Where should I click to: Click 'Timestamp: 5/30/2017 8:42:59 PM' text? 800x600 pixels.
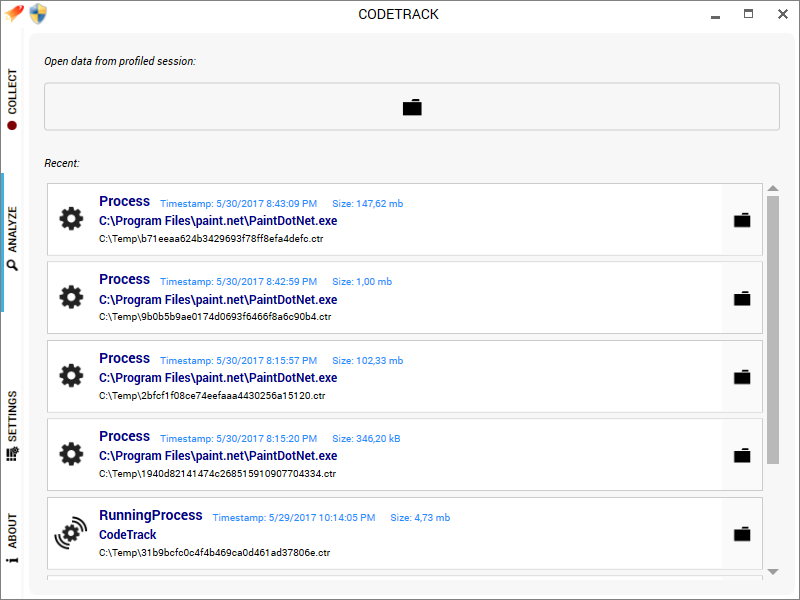click(238, 282)
